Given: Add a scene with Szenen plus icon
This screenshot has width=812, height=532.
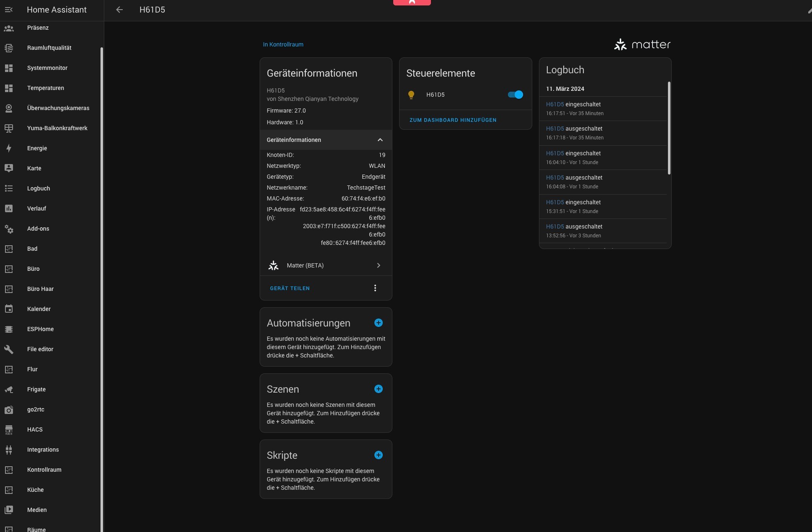Looking at the screenshot, I should [x=378, y=389].
